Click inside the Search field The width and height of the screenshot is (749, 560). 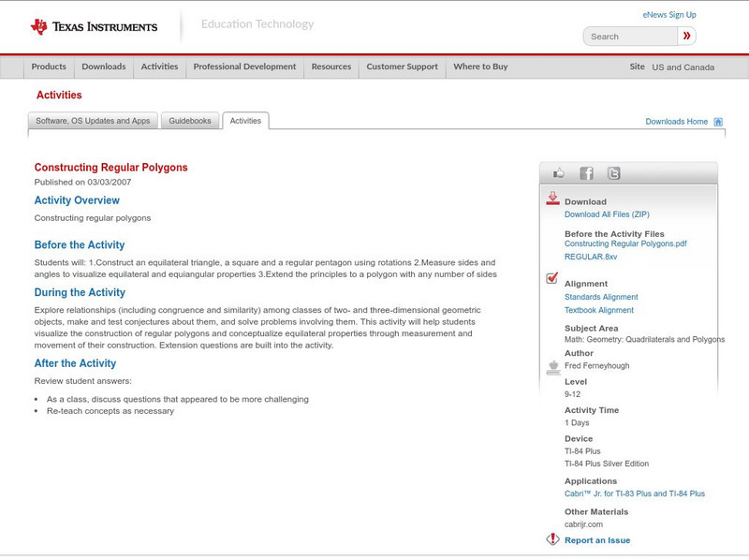click(x=627, y=36)
